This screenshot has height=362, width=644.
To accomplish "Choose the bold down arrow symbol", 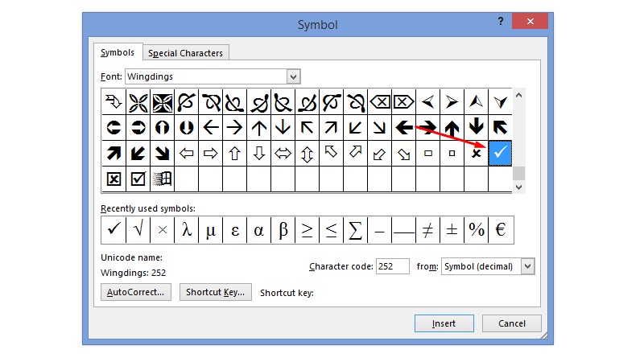I will (x=476, y=128).
